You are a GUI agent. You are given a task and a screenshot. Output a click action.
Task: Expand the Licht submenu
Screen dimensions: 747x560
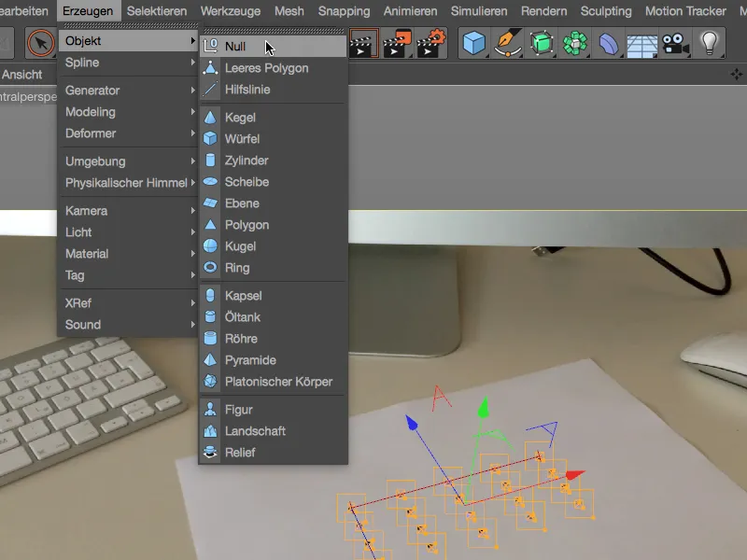(128, 232)
